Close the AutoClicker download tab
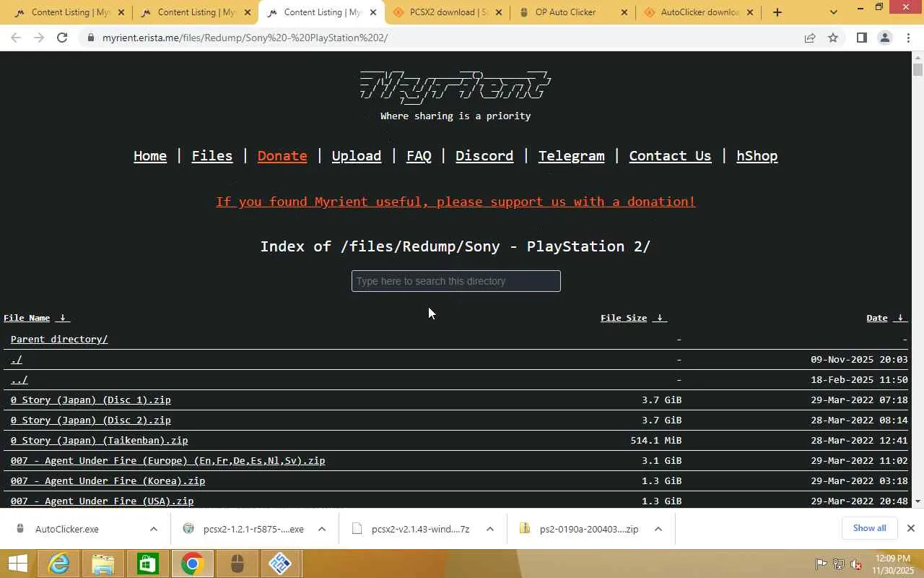Screen dimensions: 924x578 pos(750,12)
